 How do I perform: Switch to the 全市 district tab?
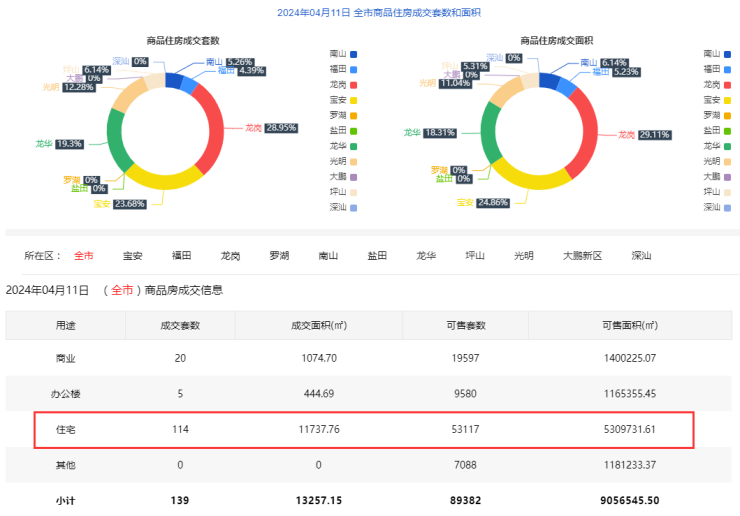[84, 256]
